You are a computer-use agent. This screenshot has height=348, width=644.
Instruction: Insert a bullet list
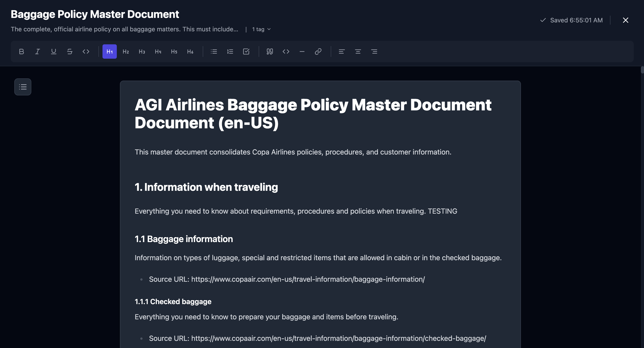[214, 52]
